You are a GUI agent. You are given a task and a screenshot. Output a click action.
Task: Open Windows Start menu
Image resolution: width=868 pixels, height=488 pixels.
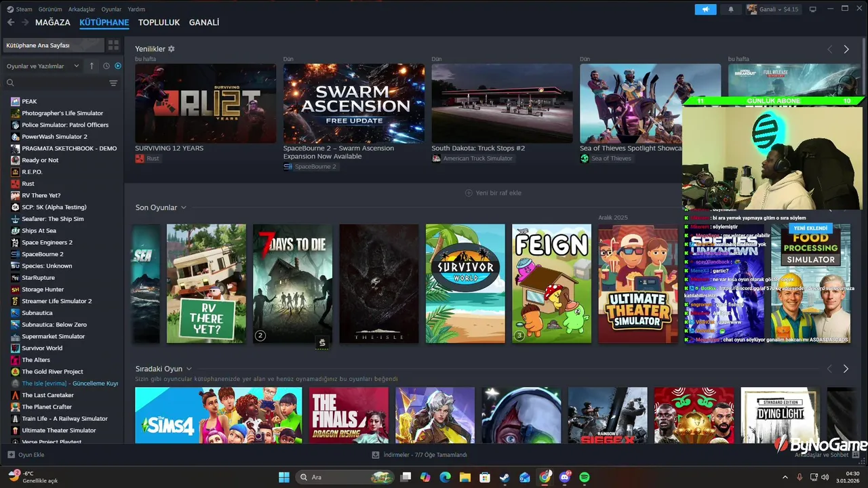[x=284, y=477]
